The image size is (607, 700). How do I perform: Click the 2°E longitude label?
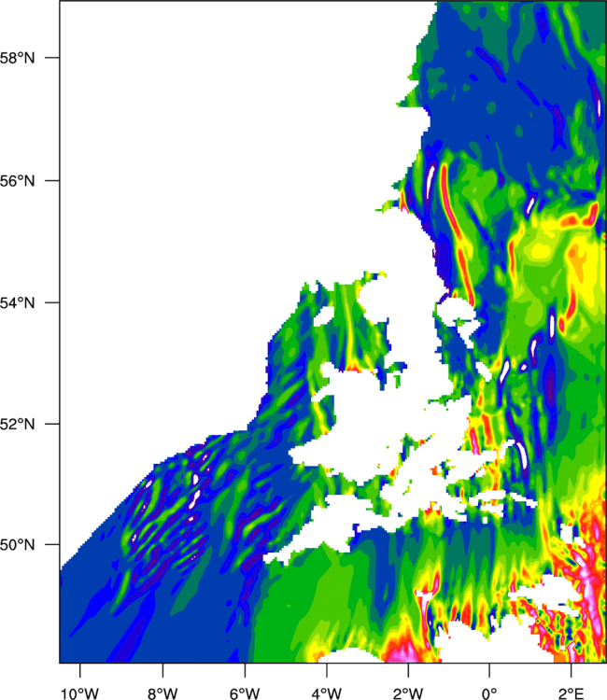click(x=572, y=693)
